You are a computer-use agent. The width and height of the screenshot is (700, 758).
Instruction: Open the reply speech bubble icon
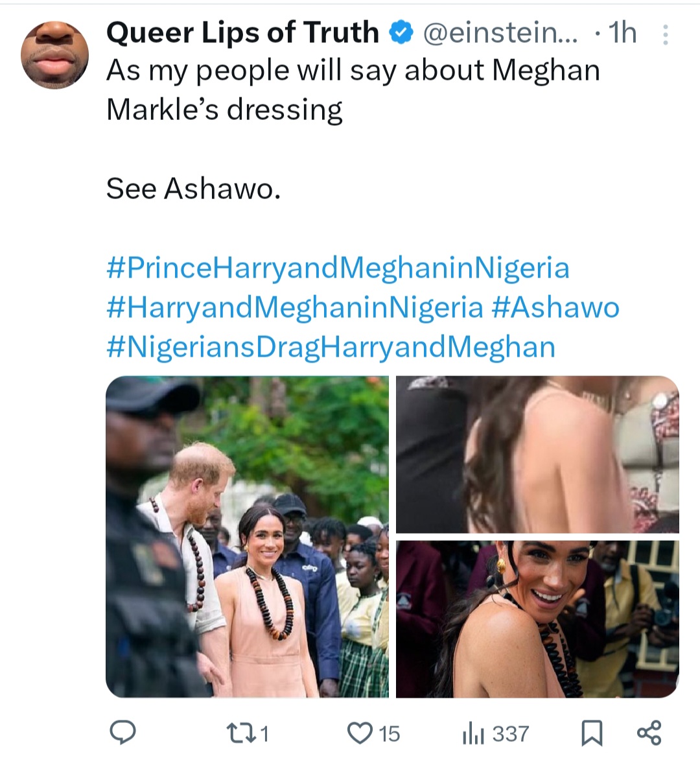(121, 732)
